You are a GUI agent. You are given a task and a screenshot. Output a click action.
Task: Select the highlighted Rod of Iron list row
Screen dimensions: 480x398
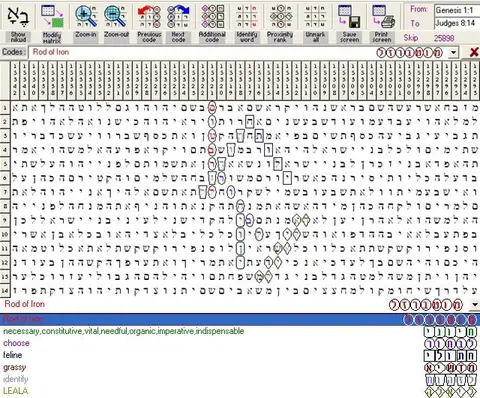point(240,319)
